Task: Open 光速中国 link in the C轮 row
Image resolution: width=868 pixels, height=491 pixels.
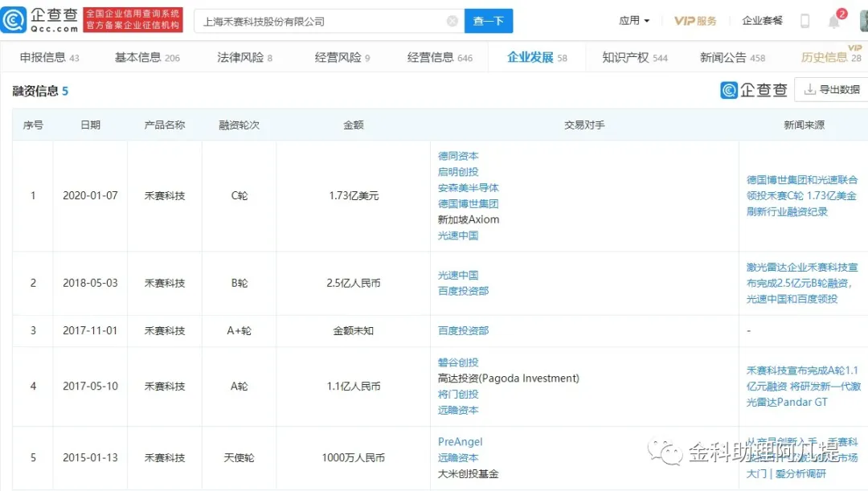Action: [458, 235]
